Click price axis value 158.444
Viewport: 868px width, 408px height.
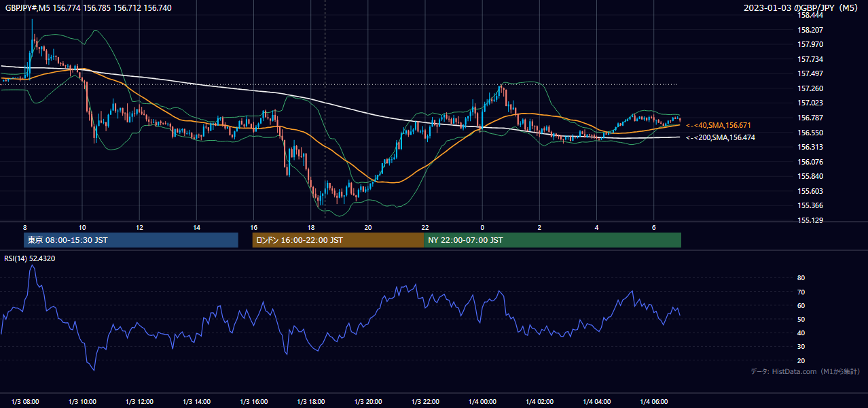coord(810,15)
